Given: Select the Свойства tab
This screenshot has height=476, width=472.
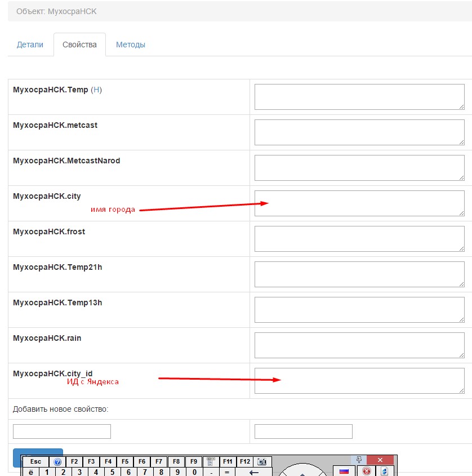Looking at the screenshot, I should tap(79, 45).
